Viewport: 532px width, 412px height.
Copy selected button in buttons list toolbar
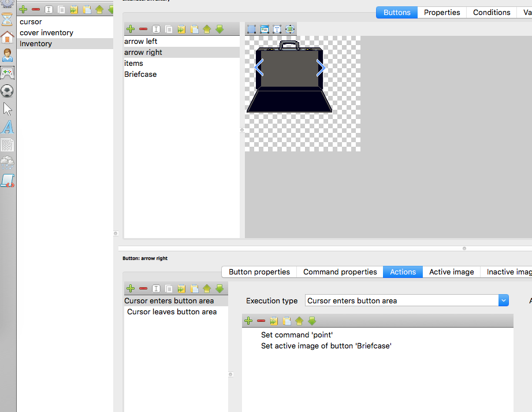click(169, 29)
